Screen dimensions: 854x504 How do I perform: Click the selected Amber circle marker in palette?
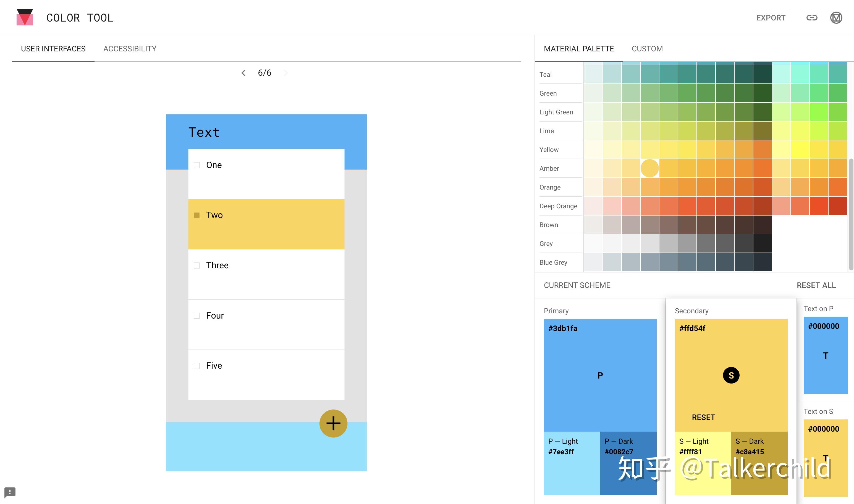649,168
